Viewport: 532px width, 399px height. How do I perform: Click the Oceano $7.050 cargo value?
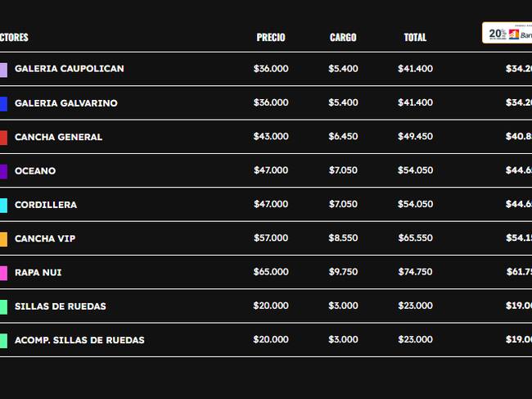pyautogui.click(x=343, y=170)
